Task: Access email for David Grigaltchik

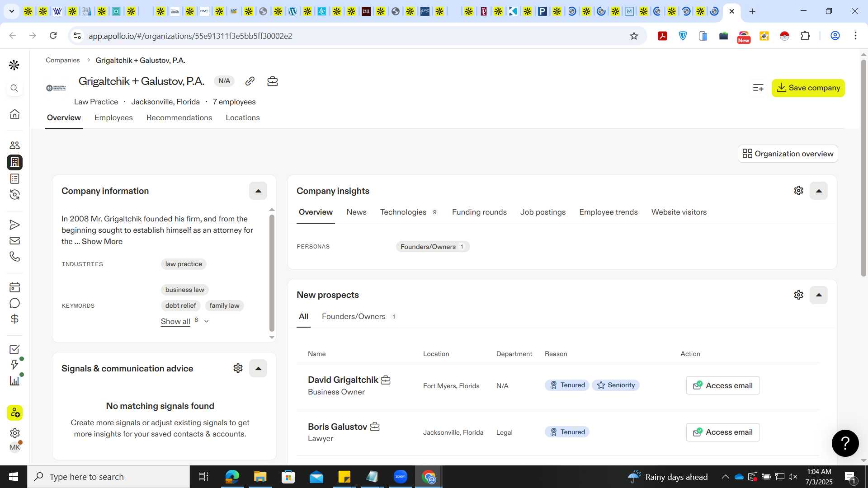Action: tap(723, 385)
